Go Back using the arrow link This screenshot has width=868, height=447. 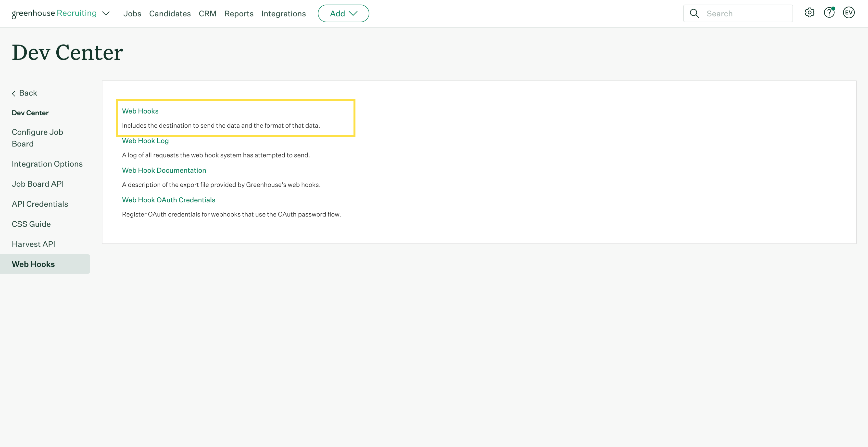[x=24, y=93]
